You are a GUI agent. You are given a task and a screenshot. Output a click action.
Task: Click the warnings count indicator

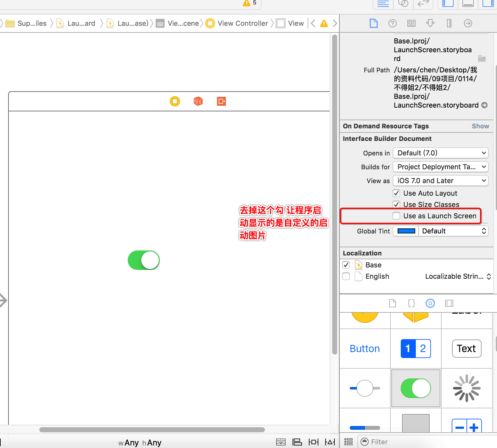tap(250, 3)
